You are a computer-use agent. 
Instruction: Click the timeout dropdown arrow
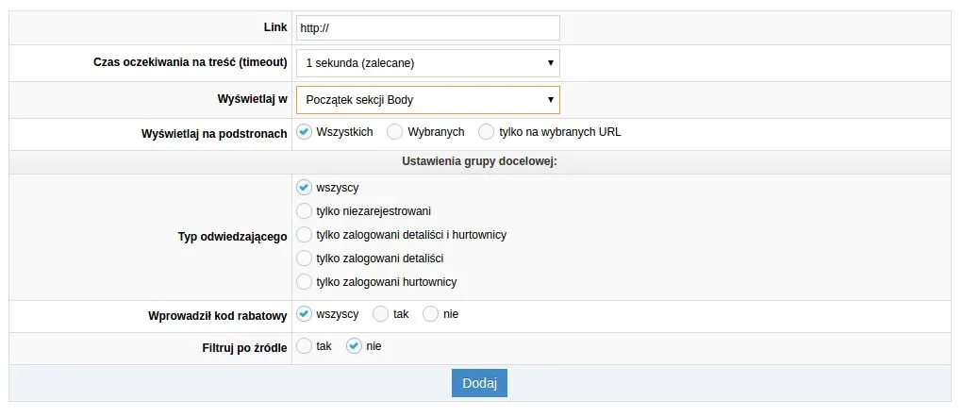tap(551, 63)
